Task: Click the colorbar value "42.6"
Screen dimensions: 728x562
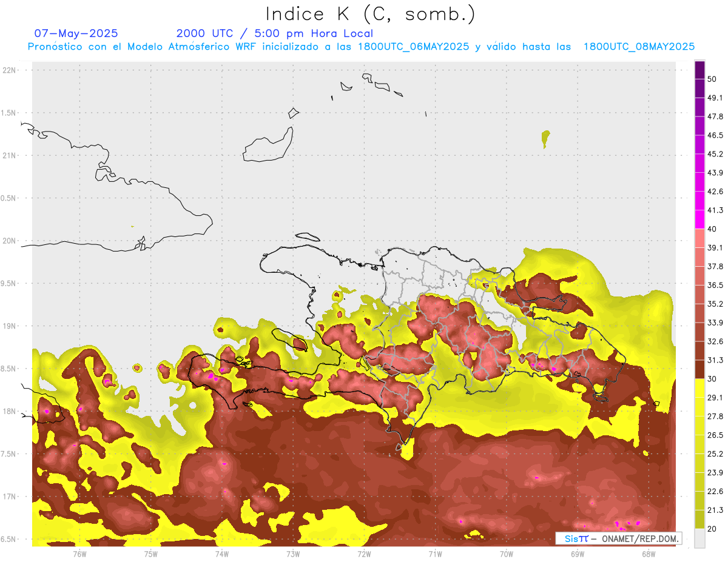Action: pyautogui.click(x=715, y=192)
